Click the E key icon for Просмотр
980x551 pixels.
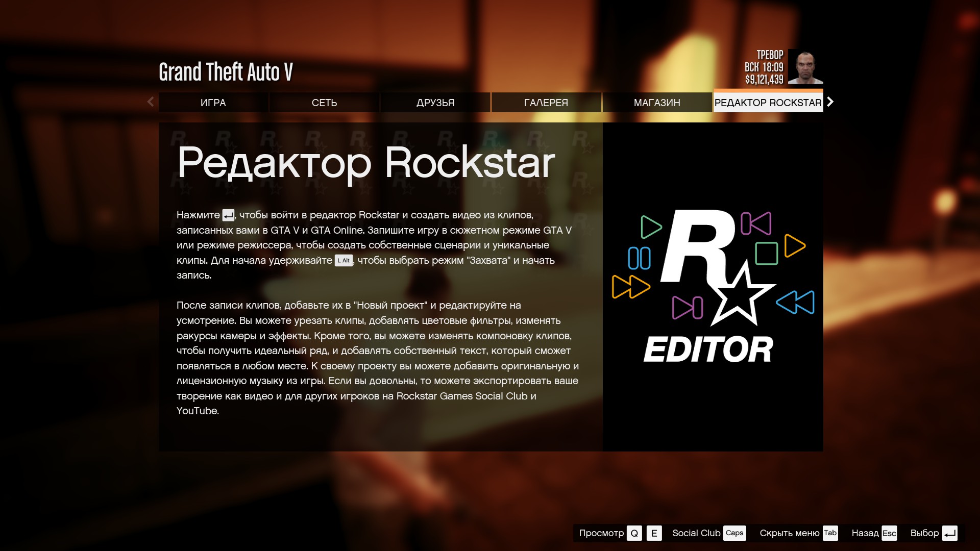point(654,533)
